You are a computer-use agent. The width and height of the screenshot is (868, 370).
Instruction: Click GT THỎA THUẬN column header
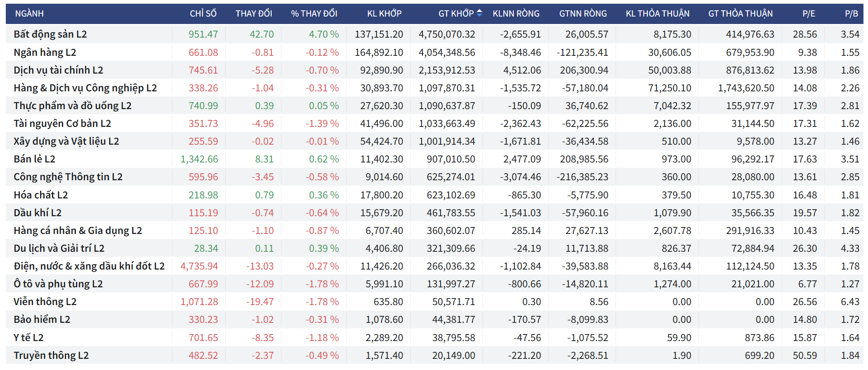tap(740, 14)
